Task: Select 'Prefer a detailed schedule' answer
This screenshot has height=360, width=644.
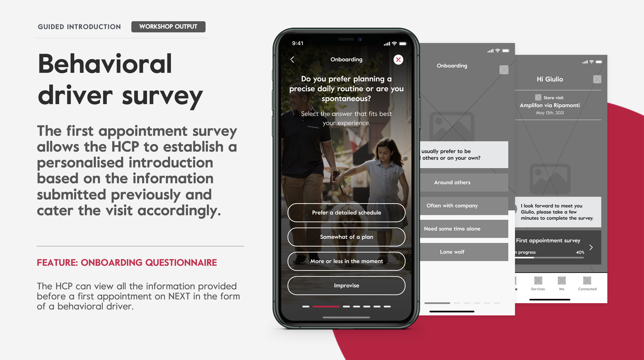Action: (346, 213)
